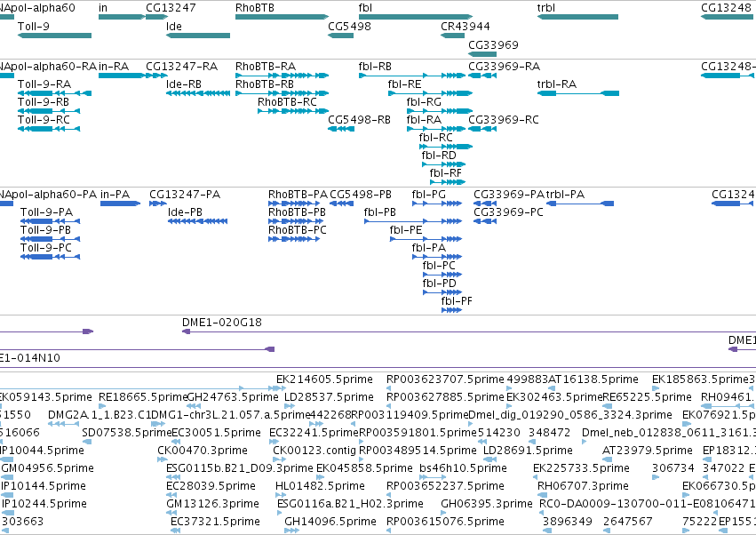Image resolution: width=756 pixels, height=535 pixels.
Task: Click the CR43944 gene label
Action: pos(466,26)
